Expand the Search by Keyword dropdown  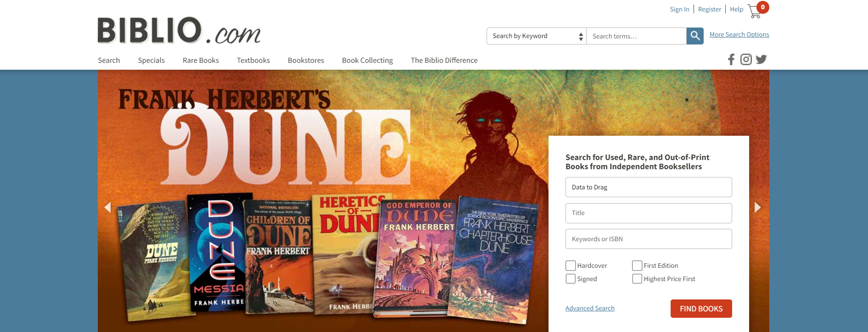click(537, 36)
